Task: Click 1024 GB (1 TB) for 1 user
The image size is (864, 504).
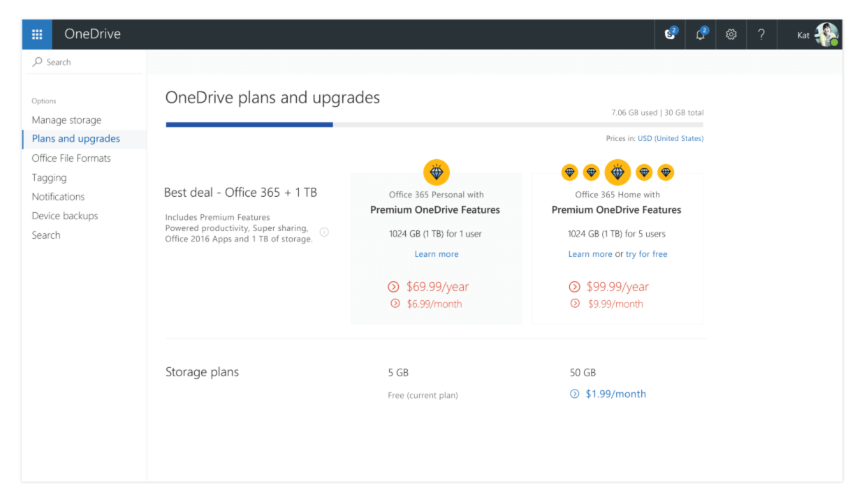Action: coord(435,234)
